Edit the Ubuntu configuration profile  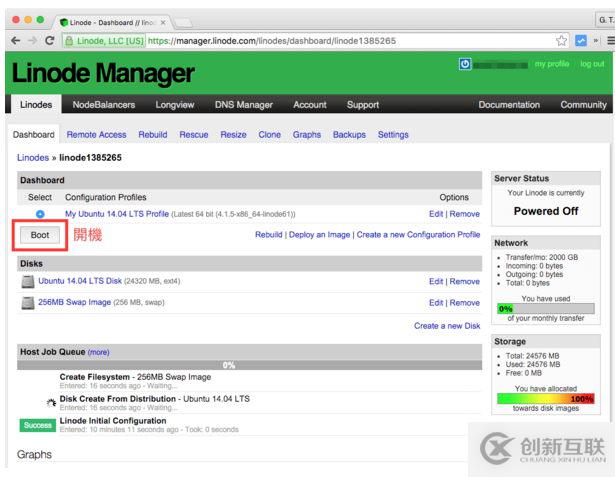436,214
